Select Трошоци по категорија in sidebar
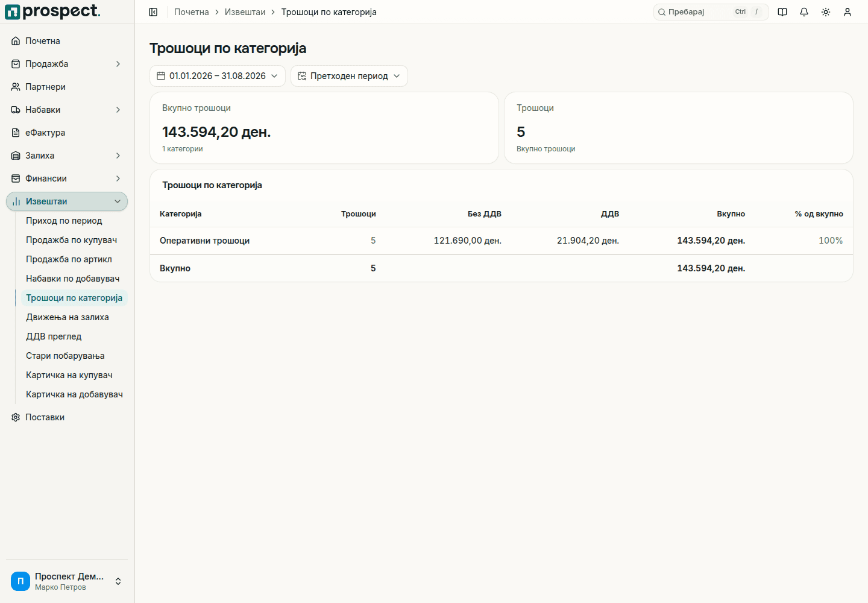The height and width of the screenshot is (603, 868). tap(74, 298)
